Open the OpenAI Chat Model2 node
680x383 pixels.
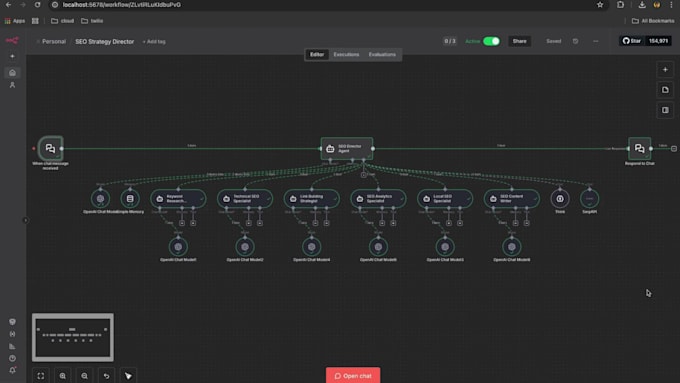pyautogui.click(x=245, y=247)
